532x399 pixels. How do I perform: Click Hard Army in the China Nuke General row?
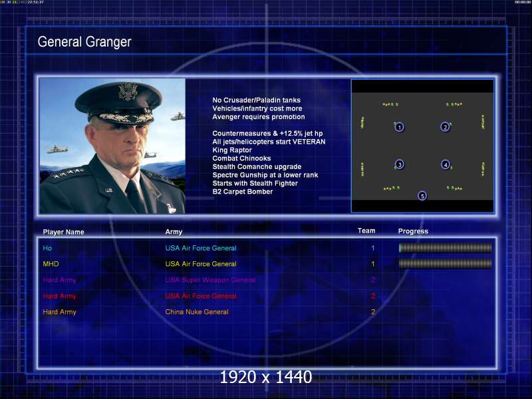coord(59,312)
